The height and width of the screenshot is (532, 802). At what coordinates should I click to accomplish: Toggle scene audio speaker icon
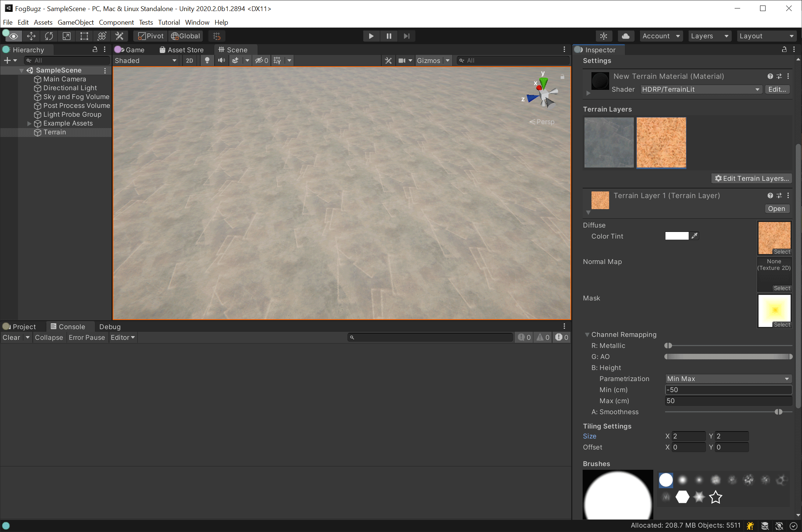[x=221, y=61]
